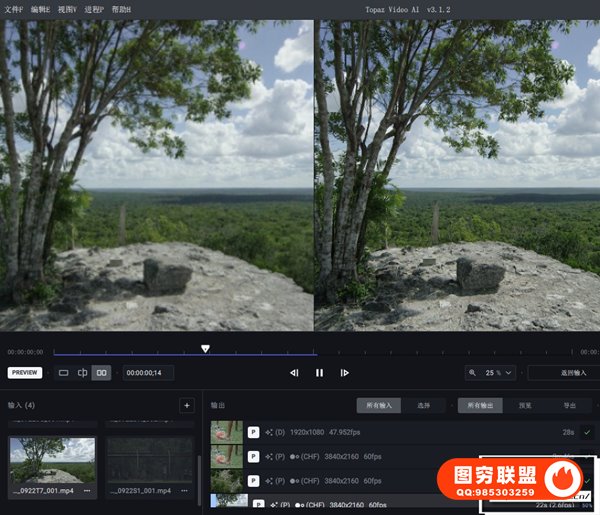The width and height of the screenshot is (600, 515).
Task: Select the 导出 output tab
Action: pyautogui.click(x=569, y=406)
